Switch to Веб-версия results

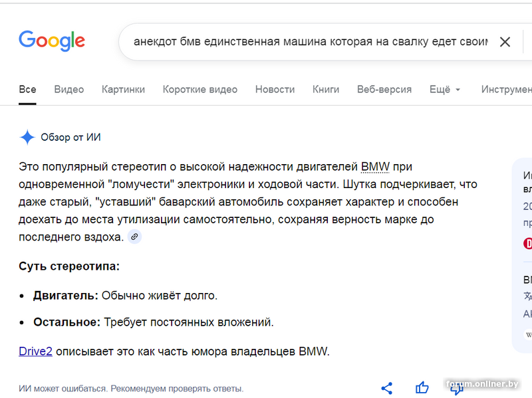coord(384,89)
